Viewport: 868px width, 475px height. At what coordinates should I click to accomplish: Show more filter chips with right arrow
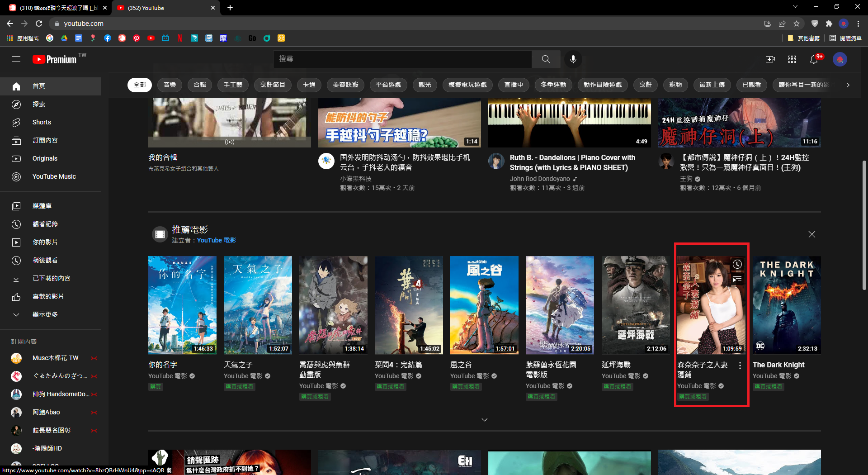click(848, 85)
